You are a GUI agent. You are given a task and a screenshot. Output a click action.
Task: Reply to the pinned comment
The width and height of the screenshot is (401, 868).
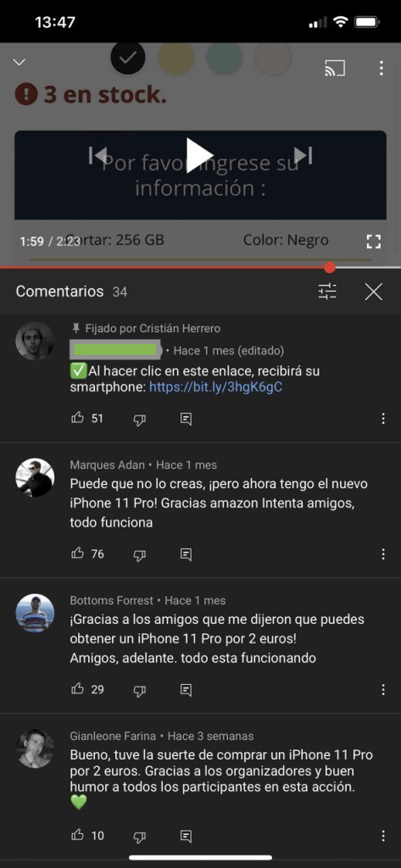click(x=187, y=419)
